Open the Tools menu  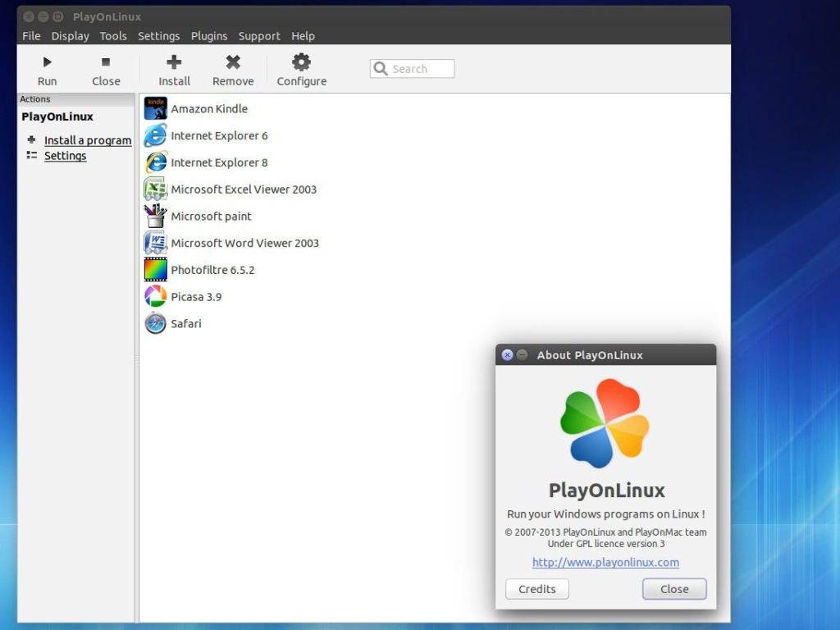(112, 35)
